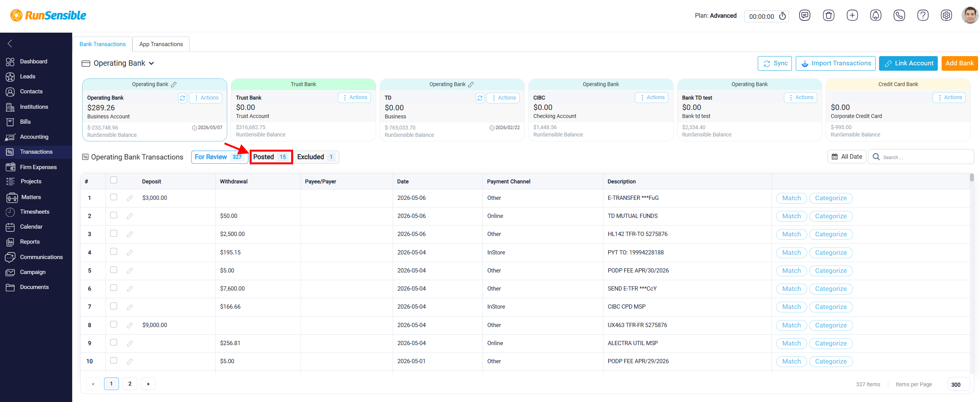The height and width of the screenshot is (402, 980).
Task: Switch to App Transactions tab
Action: 161,44
